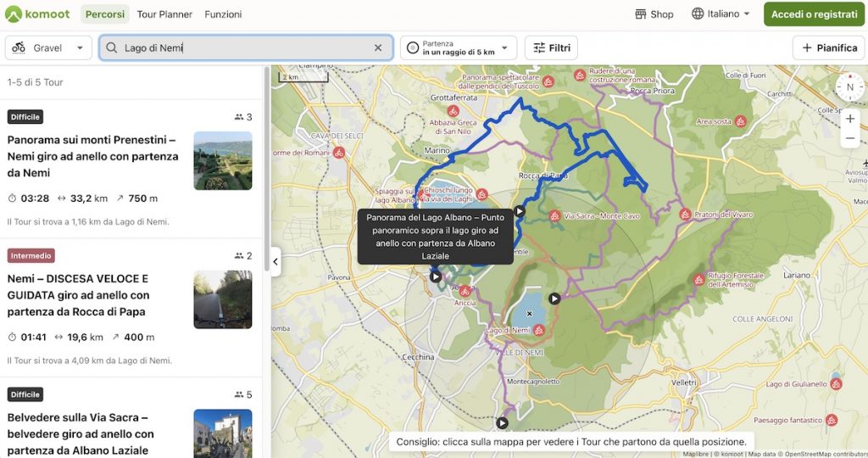Screen dimensions: 868x458
Task: Expand the Italiano language dropdown
Action: coord(721,14)
